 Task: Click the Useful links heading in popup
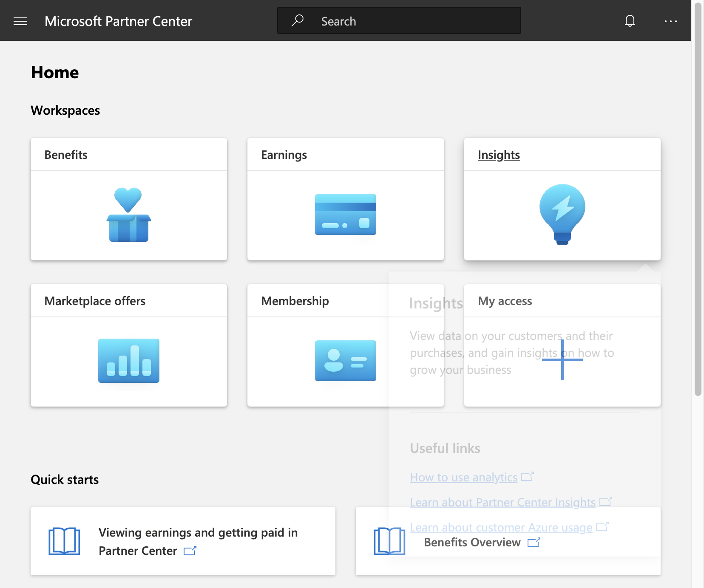click(x=445, y=448)
